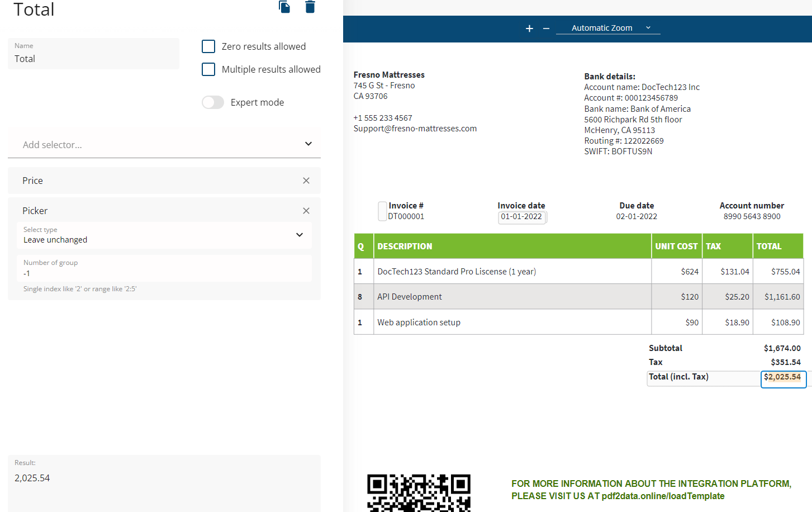Zoom in with the plus icon
The height and width of the screenshot is (512, 812).
(x=529, y=29)
